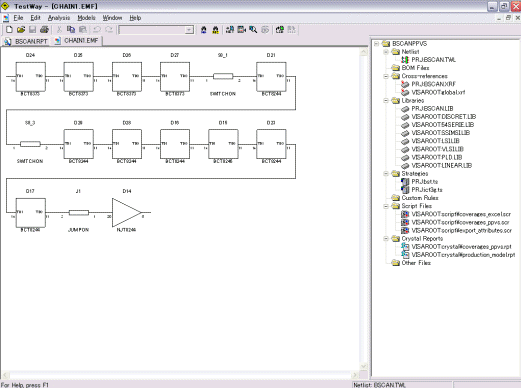
Task: Select PRJ.BSCAN.TWL netlist file
Action: pyautogui.click(x=433, y=60)
